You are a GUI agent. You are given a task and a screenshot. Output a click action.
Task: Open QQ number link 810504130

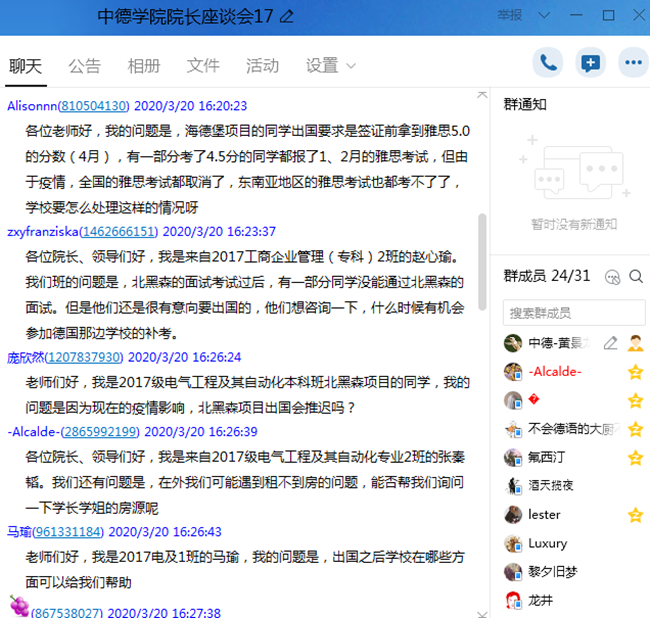[94, 106]
